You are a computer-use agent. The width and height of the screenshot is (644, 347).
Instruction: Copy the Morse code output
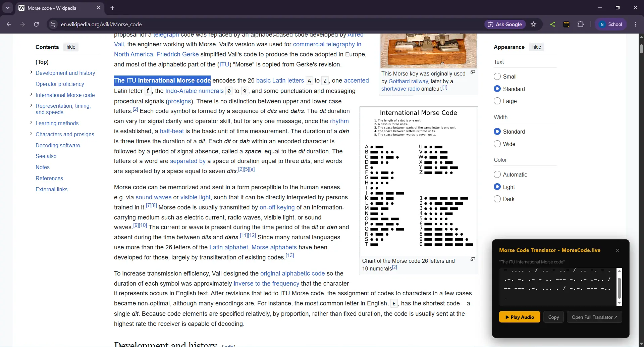(553, 317)
